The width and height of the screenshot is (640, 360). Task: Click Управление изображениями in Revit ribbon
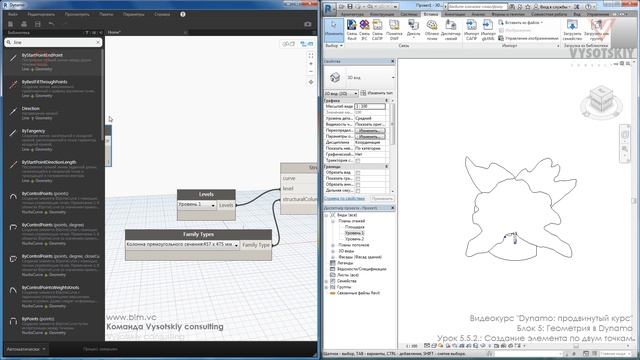click(528, 38)
